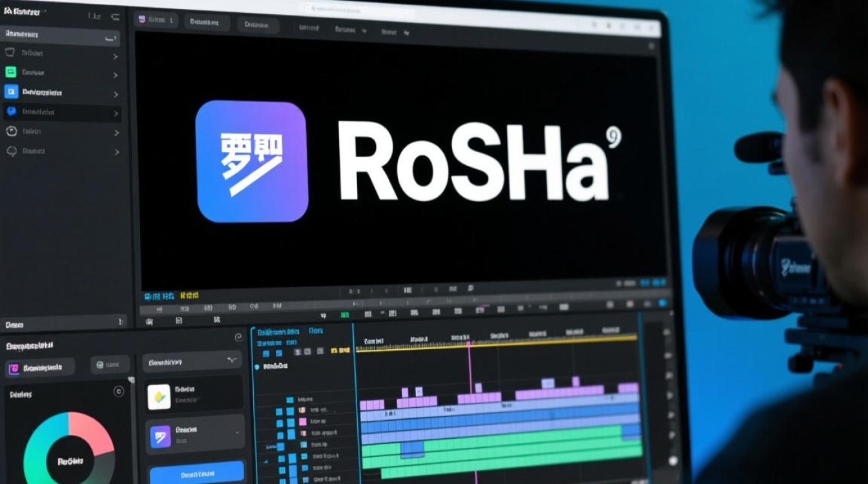The height and width of the screenshot is (484, 868).
Task: Expand the sidebar row with the clock-like icon
Action: tap(116, 133)
